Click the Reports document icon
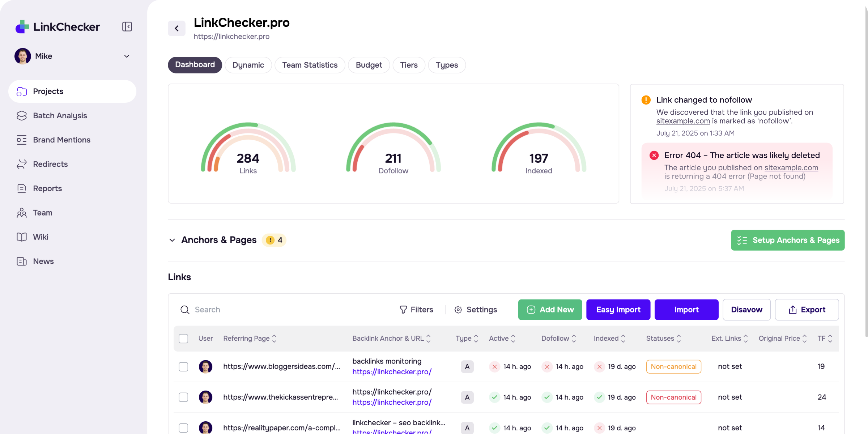Screen dimensions: 868x434 click(22, 188)
